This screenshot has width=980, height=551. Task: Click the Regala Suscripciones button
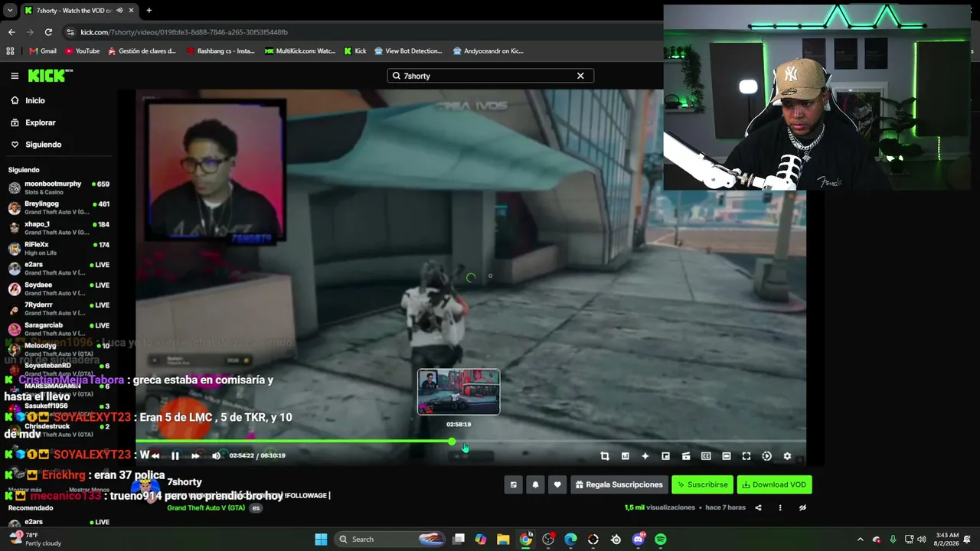point(619,484)
